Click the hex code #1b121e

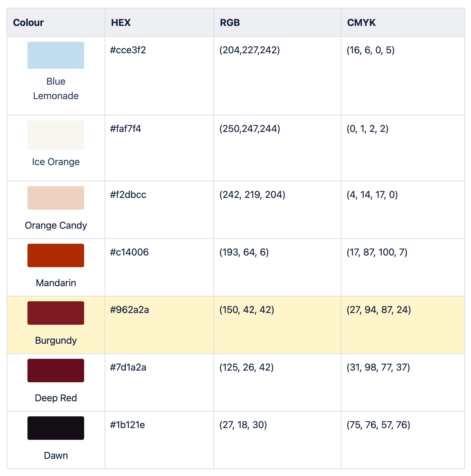coord(128,425)
